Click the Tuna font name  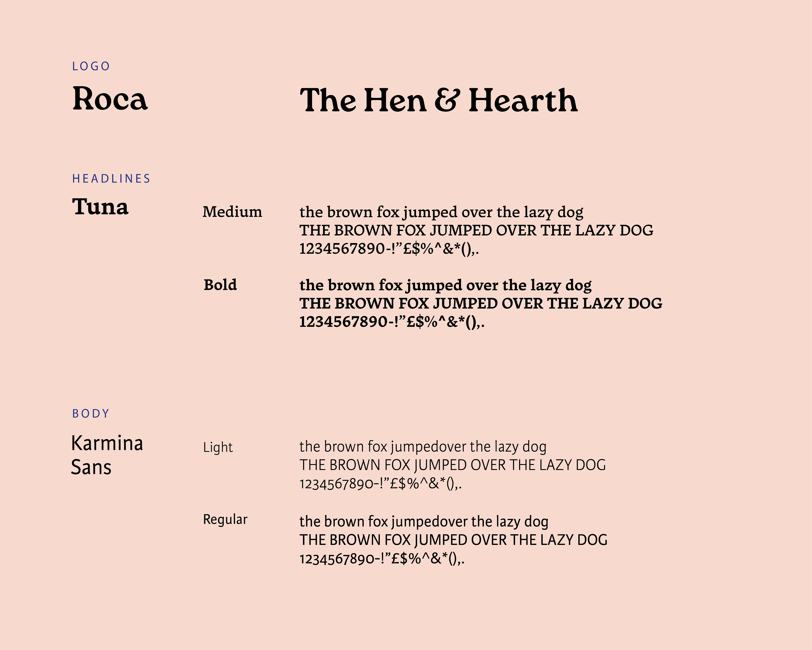[100, 207]
